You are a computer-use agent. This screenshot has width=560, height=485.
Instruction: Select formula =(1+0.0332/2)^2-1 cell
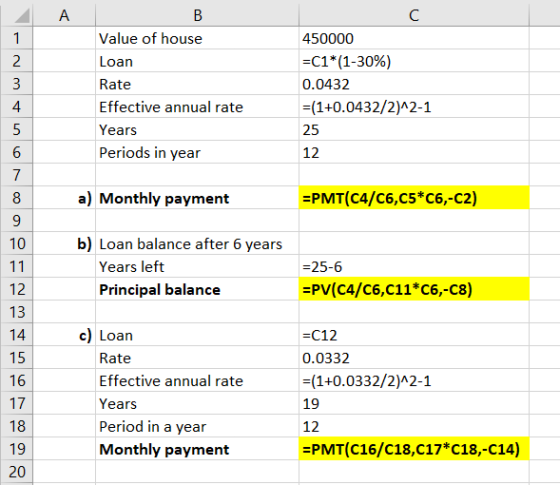pos(414,381)
